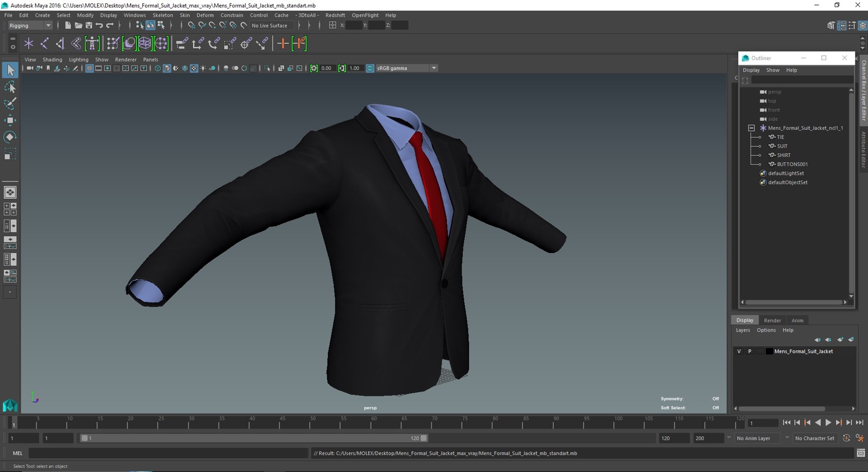The width and height of the screenshot is (868, 472).
Task: Click the Create Locator shelf icon
Action: tap(28, 43)
